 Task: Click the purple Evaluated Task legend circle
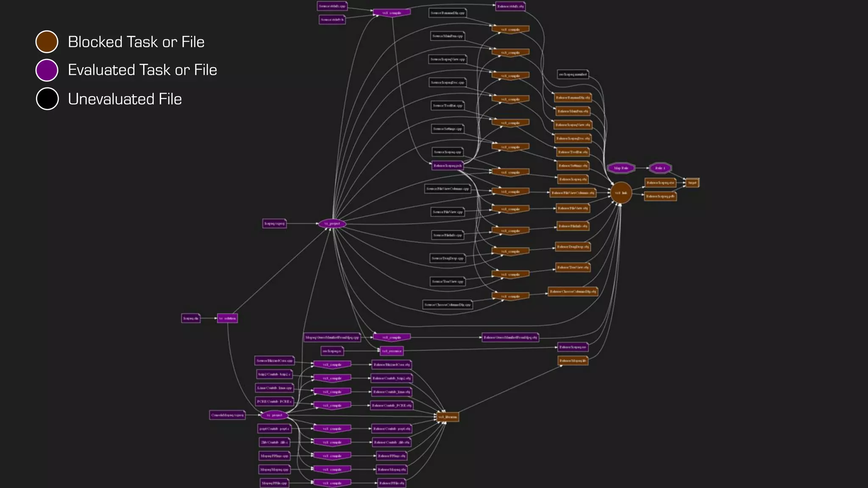(x=47, y=70)
